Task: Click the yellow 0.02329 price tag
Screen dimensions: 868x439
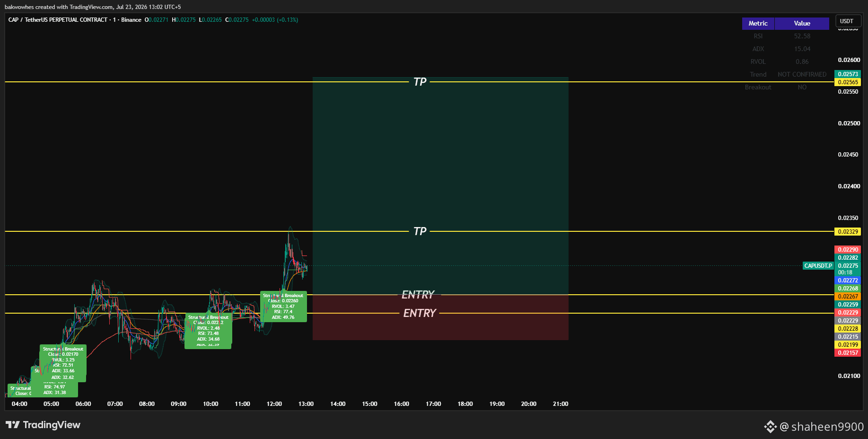Action: (848, 232)
